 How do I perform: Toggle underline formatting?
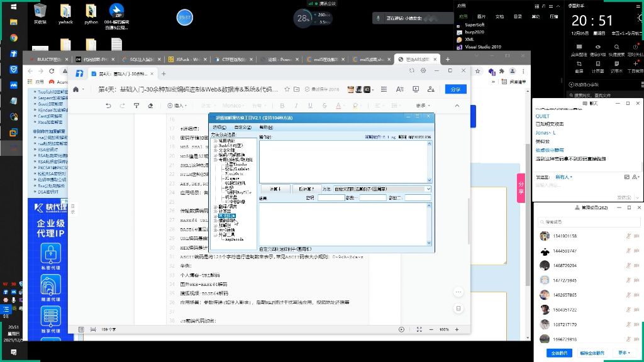[x=310, y=106]
